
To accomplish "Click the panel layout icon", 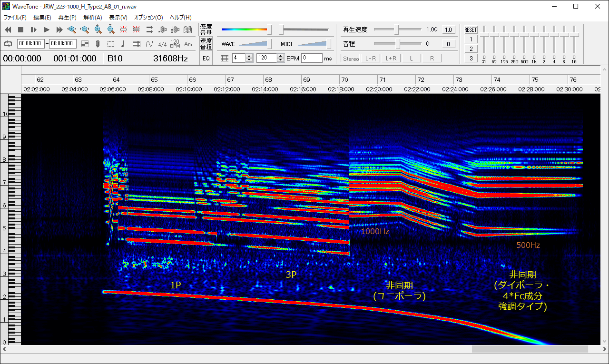I will [85, 44].
